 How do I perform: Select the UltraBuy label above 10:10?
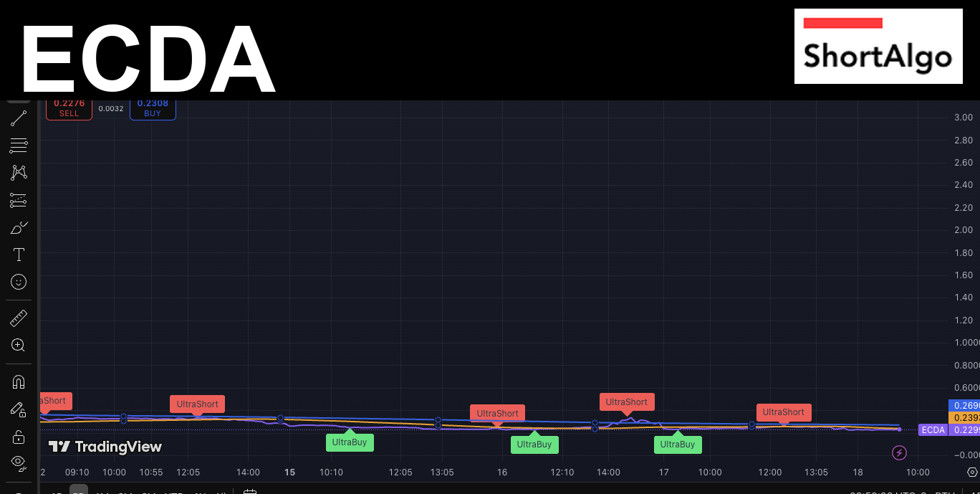tap(350, 442)
